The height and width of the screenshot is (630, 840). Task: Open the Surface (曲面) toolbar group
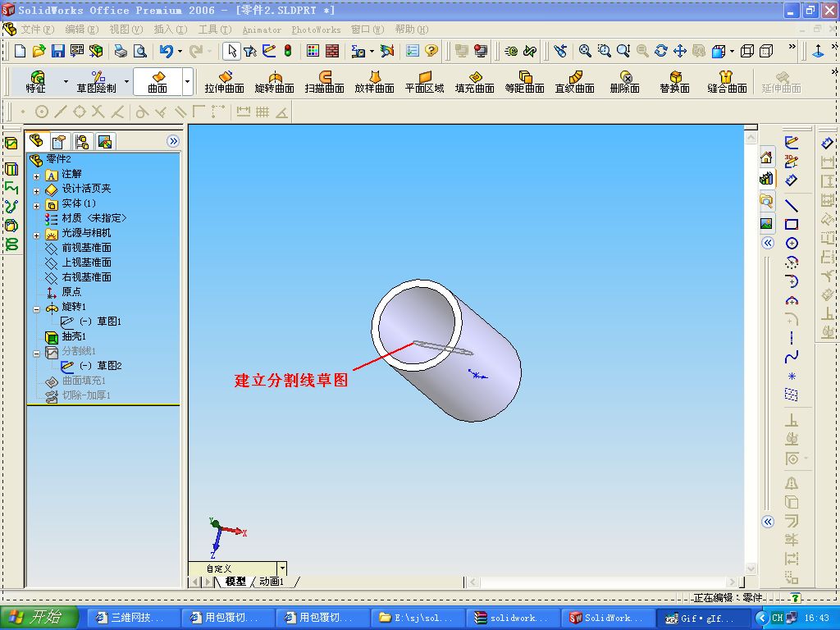pyautogui.click(x=157, y=82)
